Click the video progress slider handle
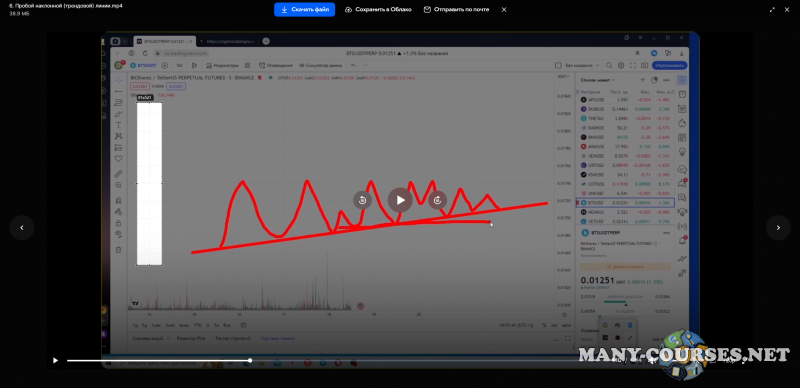The width and height of the screenshot is (800, 388). coord(250,360)
